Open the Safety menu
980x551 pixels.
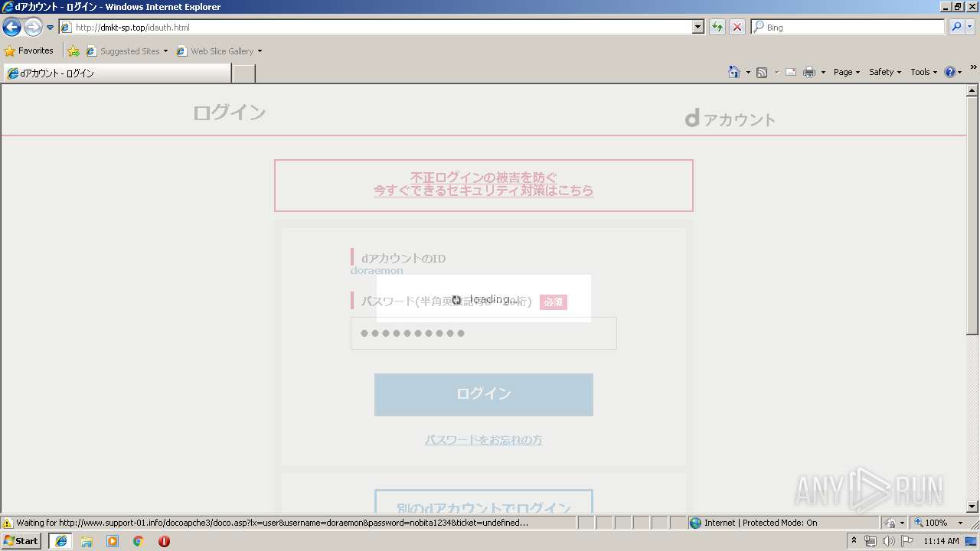tap(884, 72)
